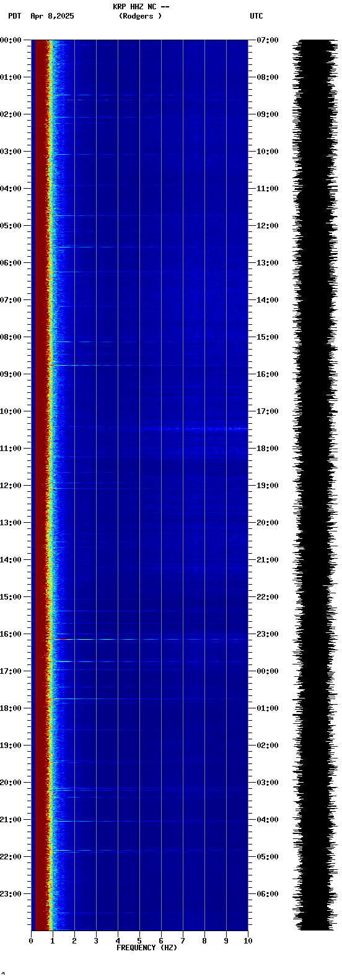Click the 12:00 PDT time label on left axis
The image size is (342, 980).
tap(11, 486)
